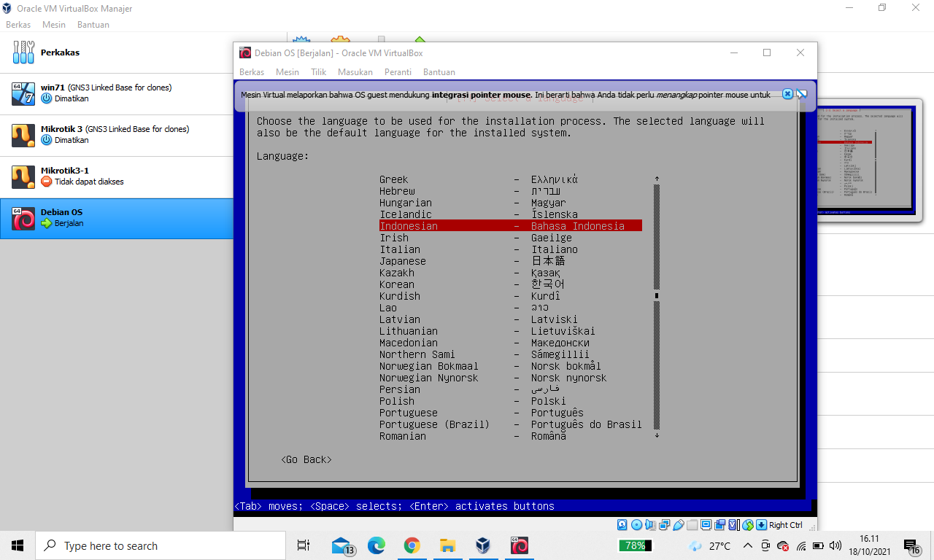Choose Polish in the language list
Image resolution: width=934 pixels, height=560 pixels.
tap(510, 401)
